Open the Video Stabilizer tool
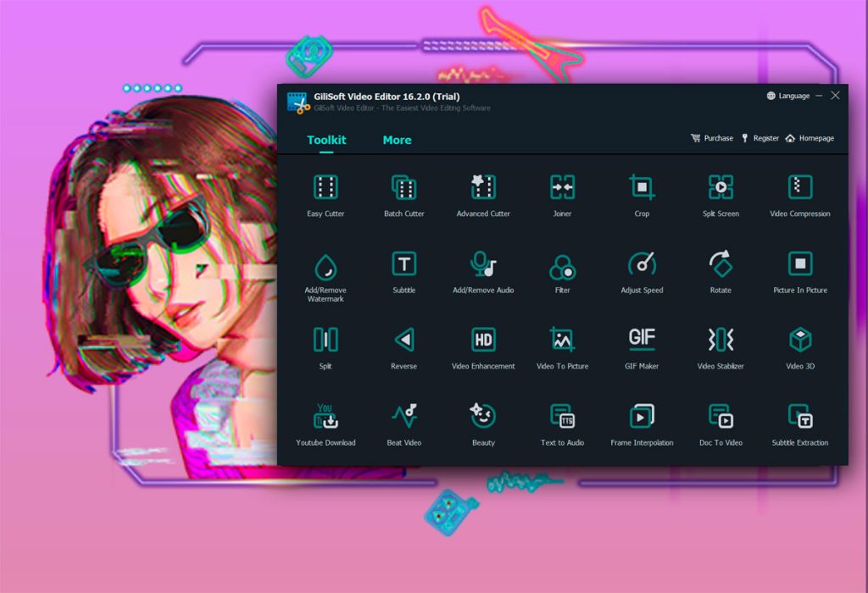Image resolution: width=868 pixels, height=593 pixels. pyautogui.click(x=721, y=348)
